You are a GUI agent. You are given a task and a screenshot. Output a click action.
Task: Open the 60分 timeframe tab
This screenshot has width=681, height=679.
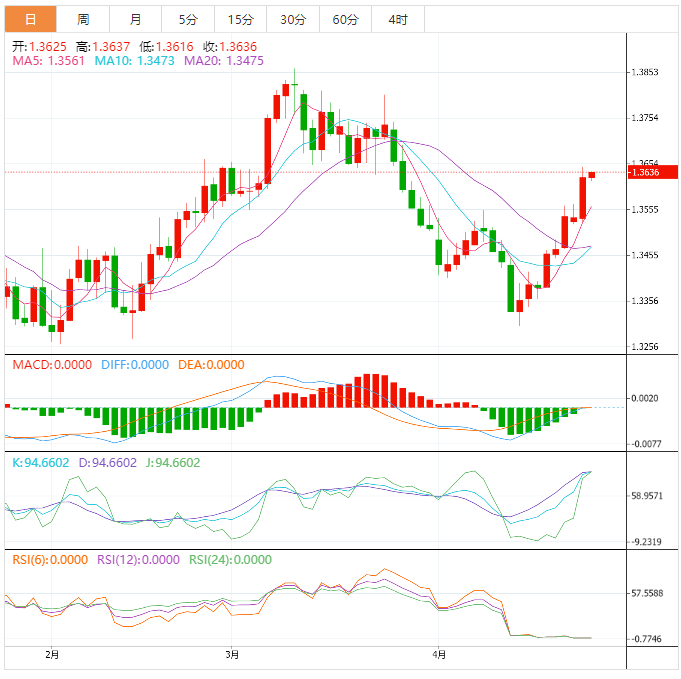point(346,19)
